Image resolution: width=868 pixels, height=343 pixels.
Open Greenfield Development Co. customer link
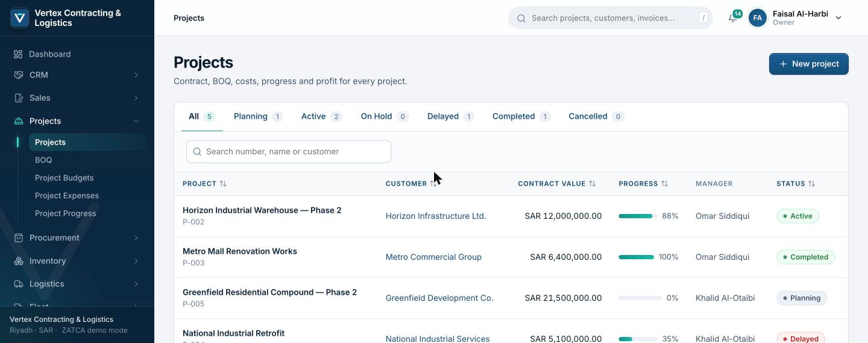point(439,298)
